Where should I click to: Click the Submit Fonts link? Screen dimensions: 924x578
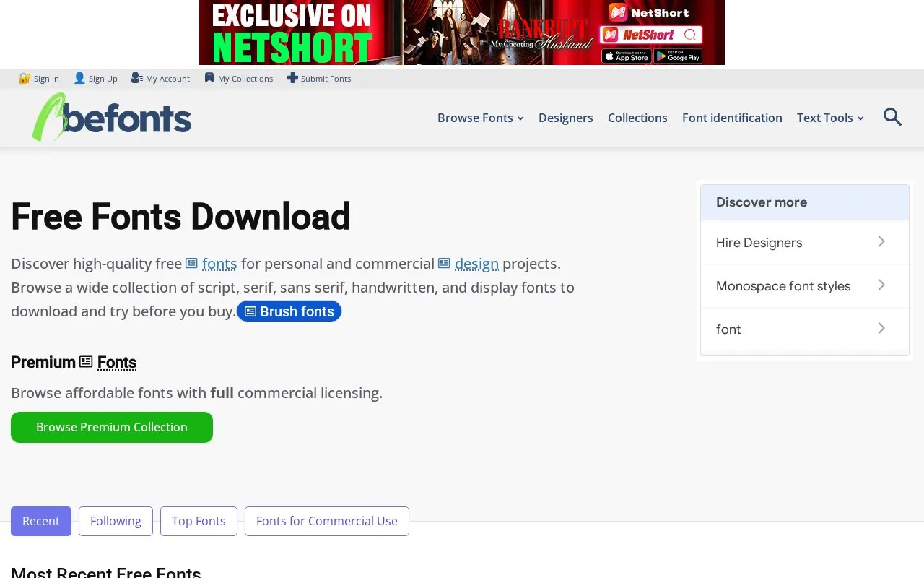[326, 79]
